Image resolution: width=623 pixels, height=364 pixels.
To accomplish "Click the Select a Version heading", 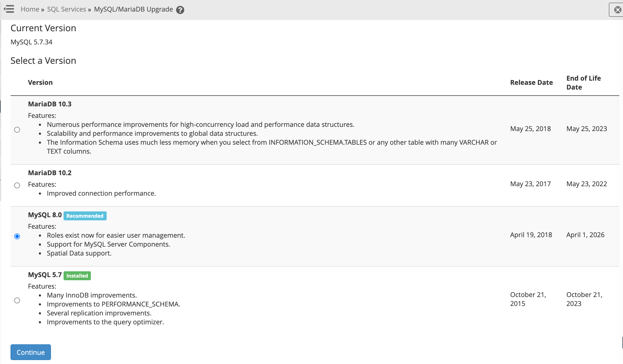I will coord(43,61).
